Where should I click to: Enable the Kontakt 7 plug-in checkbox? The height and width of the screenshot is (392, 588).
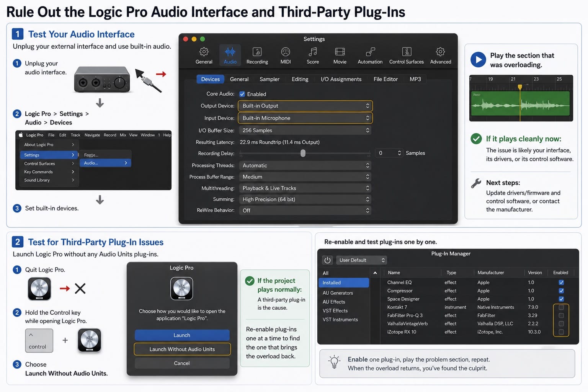click(x=561, y=307)
